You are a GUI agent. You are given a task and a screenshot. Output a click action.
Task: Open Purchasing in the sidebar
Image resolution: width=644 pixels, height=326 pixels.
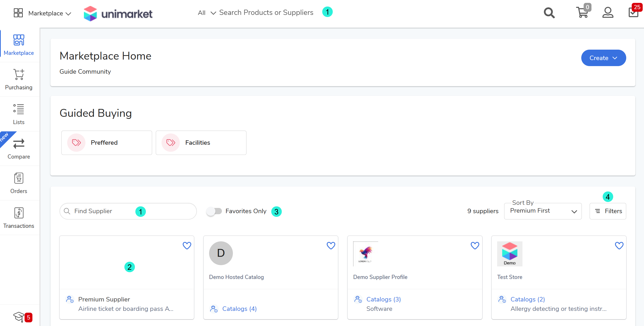19,79
